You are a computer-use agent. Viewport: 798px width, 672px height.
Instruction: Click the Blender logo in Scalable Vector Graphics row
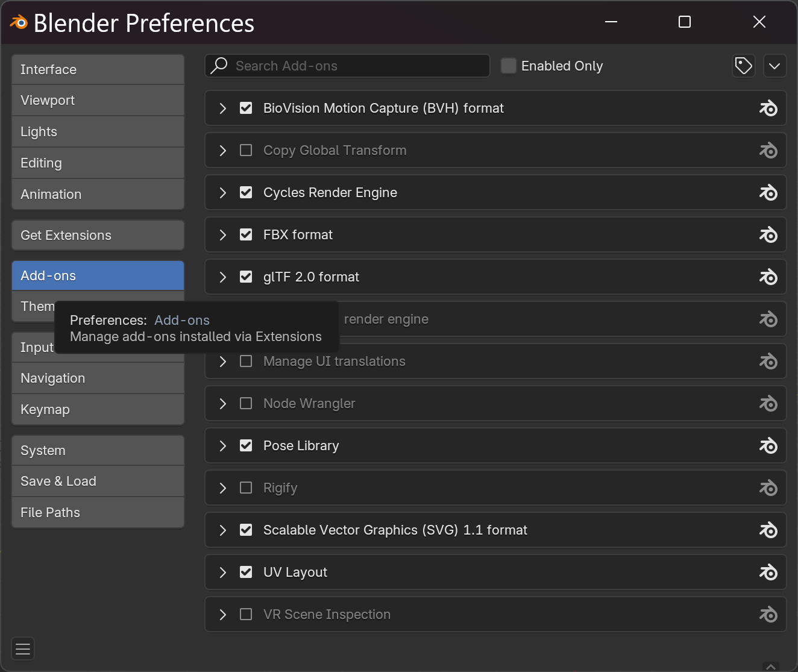(768, 530)
